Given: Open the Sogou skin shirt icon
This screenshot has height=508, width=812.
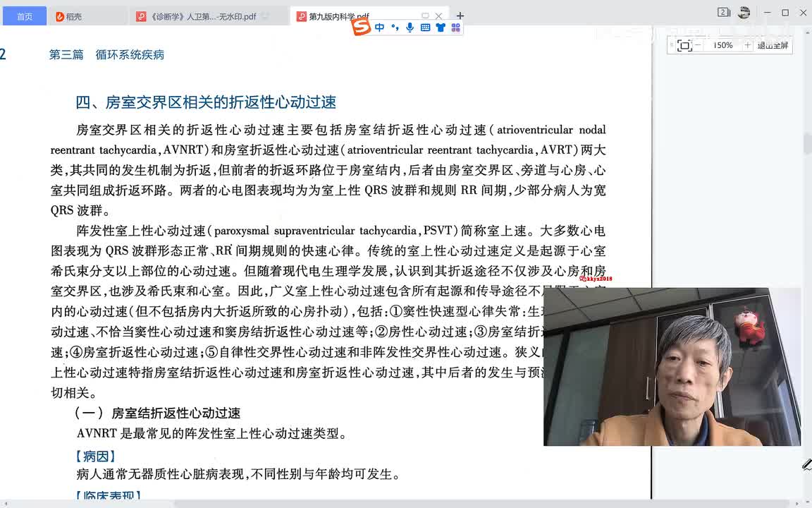Looking at the screenshot, I should [x=441, y=28].
